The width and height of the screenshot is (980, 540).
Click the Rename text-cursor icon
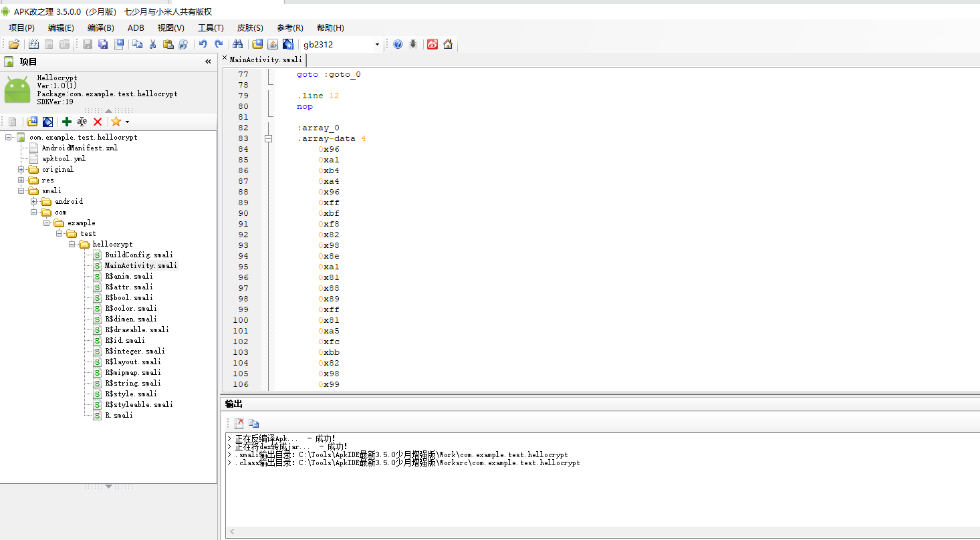[x=82, y=122]
